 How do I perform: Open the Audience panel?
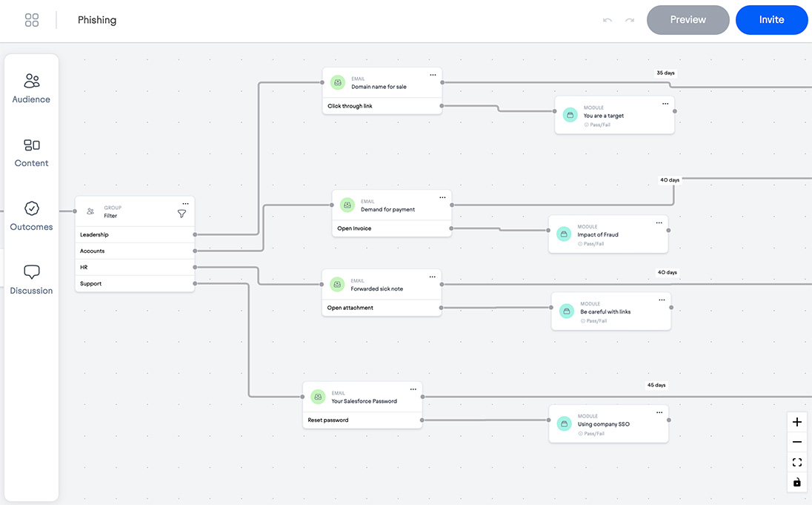coord(31,88)
